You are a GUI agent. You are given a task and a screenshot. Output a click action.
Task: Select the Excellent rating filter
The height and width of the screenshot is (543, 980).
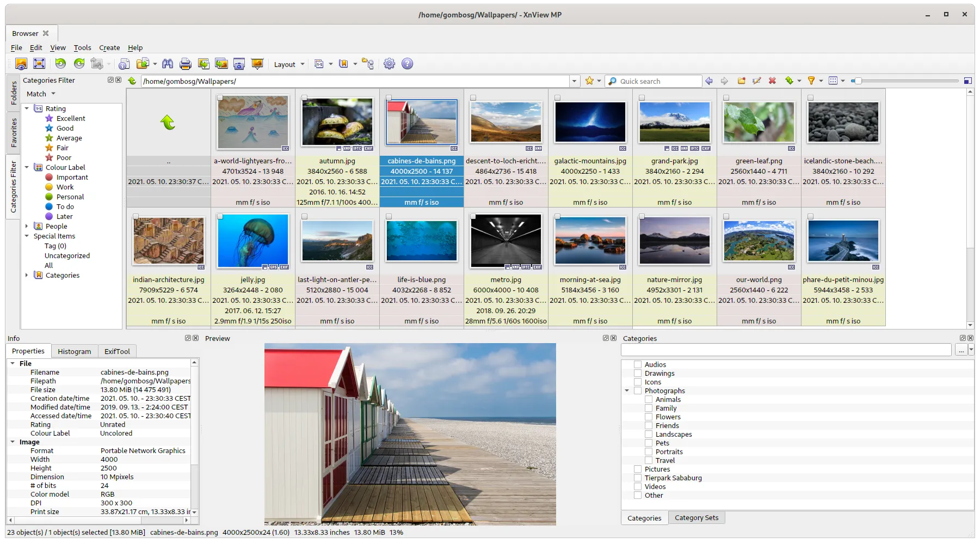[71, 119]
